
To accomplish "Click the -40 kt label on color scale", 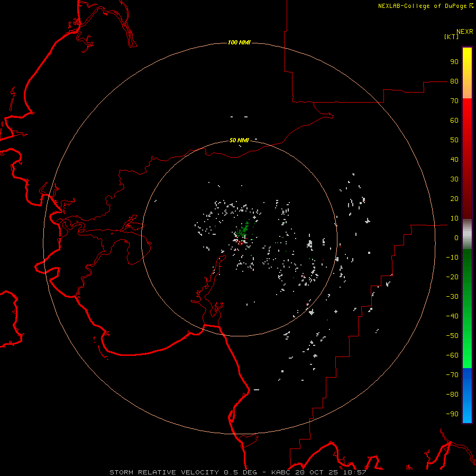I will pyautogui.click(x=452, y=316).
